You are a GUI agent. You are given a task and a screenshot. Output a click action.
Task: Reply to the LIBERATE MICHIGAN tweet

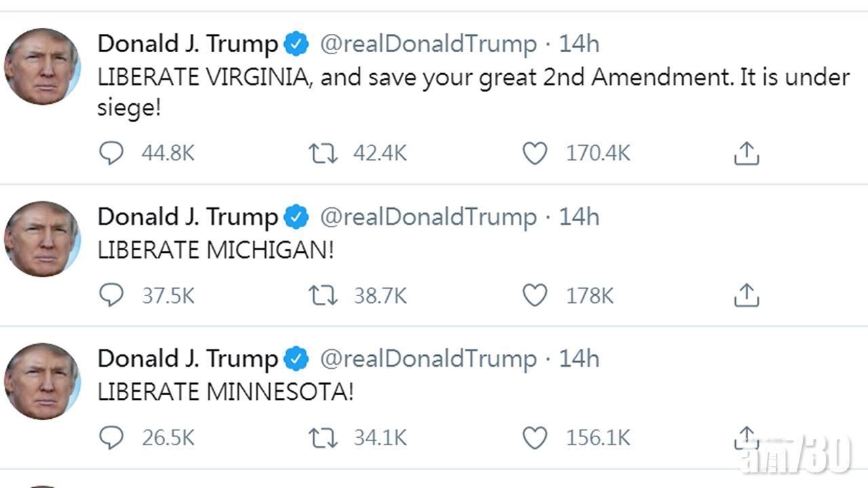(111, 296)
